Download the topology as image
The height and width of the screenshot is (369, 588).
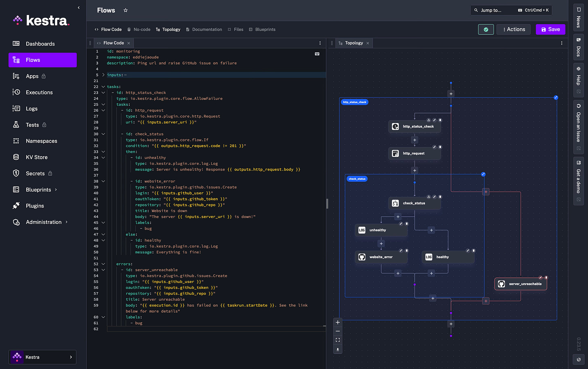338,350
